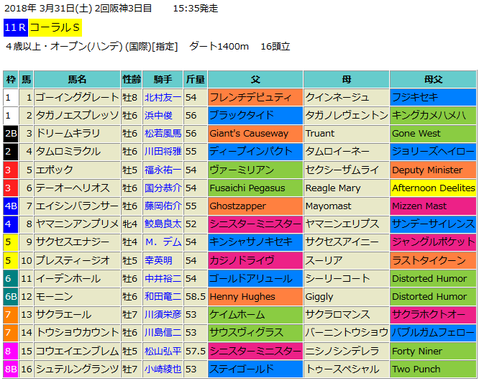
Task: Click broodmare sire Afternoon Deelites
Action: pyautogui.click(x=433, y=188)
